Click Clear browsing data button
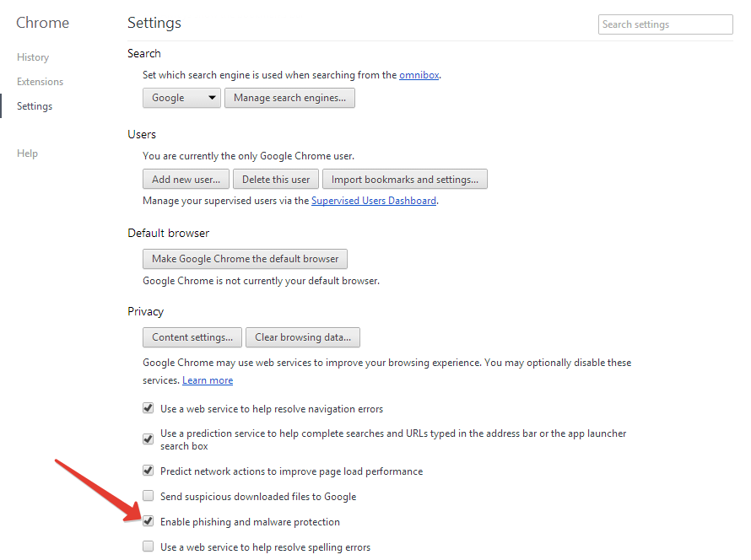 (303, 337)
